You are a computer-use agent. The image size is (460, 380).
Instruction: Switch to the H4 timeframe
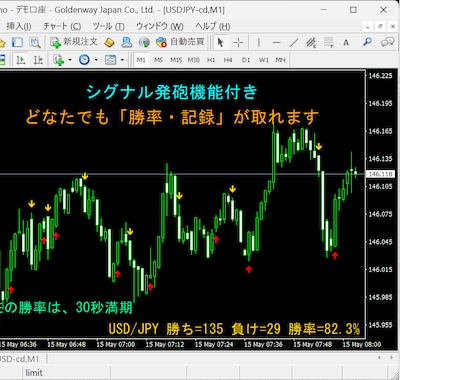(x=228, y=60)
